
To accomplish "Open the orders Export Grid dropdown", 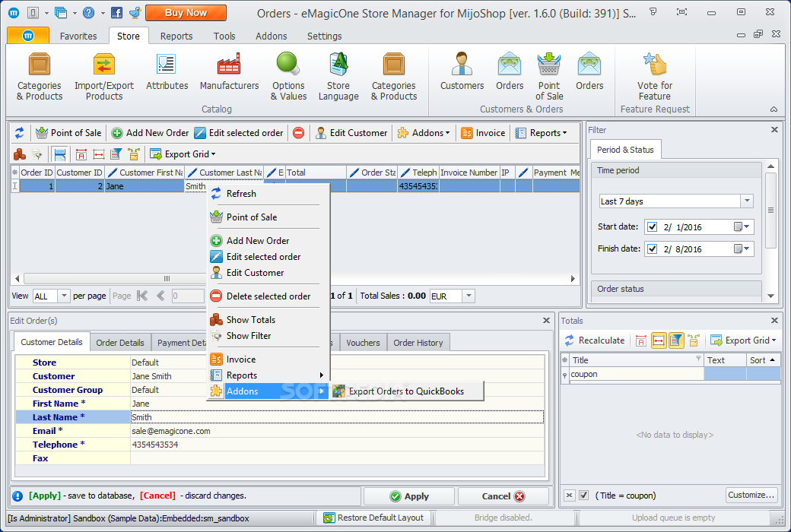I will coord(183,154).
